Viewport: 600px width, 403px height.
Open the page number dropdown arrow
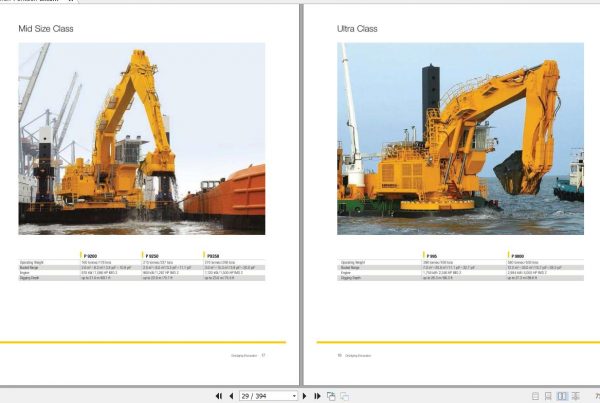(x=294, y=396)
